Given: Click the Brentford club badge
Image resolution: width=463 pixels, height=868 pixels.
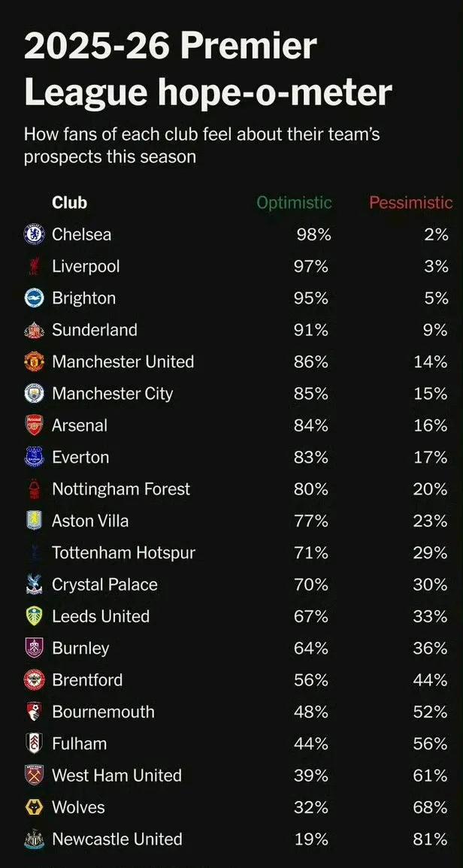Looking at the screenshot, I should coord(35,680).
